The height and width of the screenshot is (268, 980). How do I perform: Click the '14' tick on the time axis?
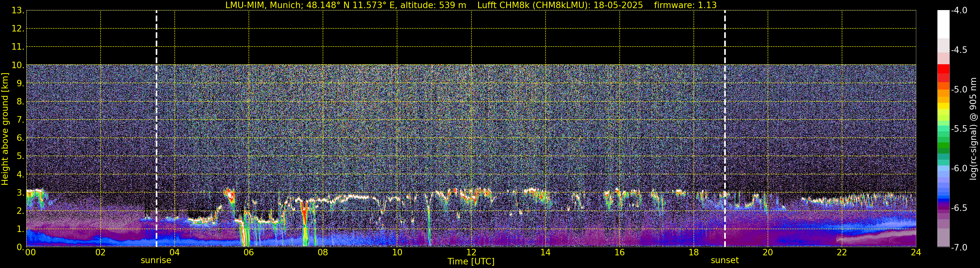click(545, 253)
